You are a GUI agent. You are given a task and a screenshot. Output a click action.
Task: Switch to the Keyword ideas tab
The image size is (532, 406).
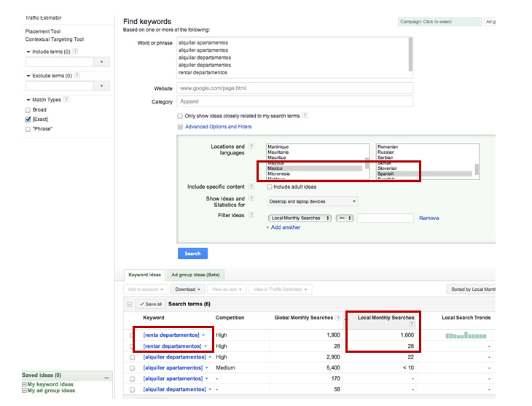pos(144,275)
